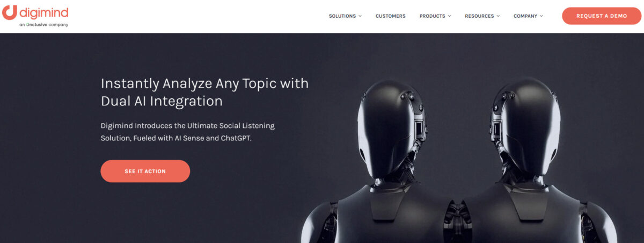Click the 'an Onclusive company' tagline
Viewport: 644px width, 243px height.
pos(43,25)
